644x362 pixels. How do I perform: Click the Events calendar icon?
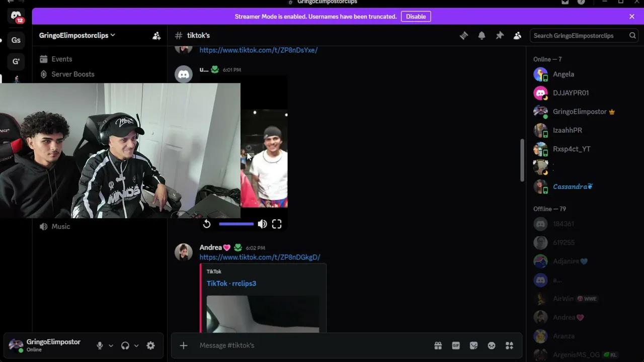[x=44, y=59]
